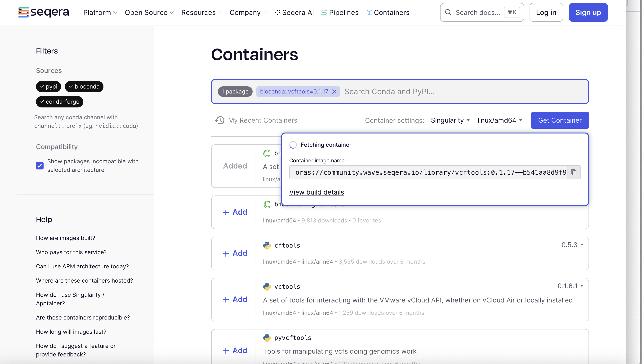Toggle the conda-forge source filter
Screen dimensions: 642x364
59,102
